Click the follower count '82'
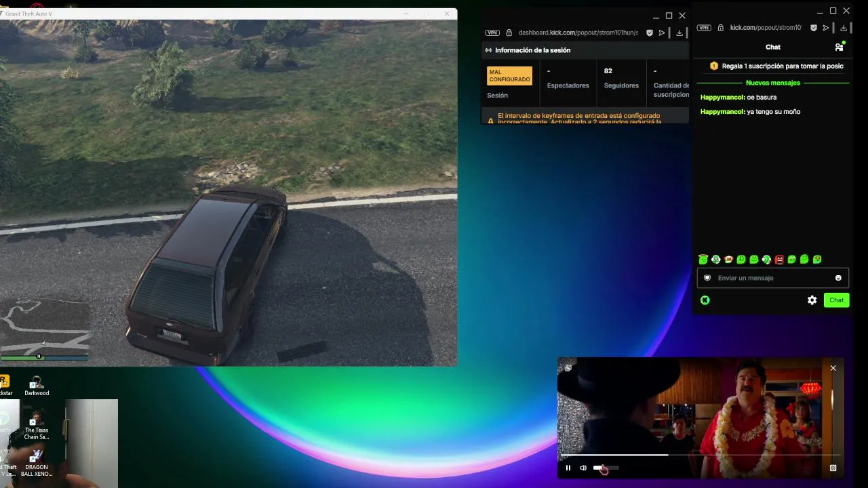 click(x=608, y=70)
